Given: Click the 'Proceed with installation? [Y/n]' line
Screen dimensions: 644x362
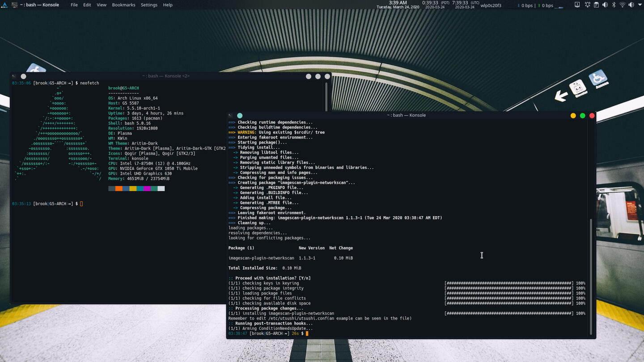Looking at the screenshot, I should pyautogui.click(x=270, y=278).
